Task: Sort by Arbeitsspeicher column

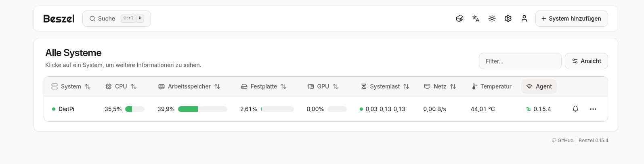Action: [x=189, y=86]
